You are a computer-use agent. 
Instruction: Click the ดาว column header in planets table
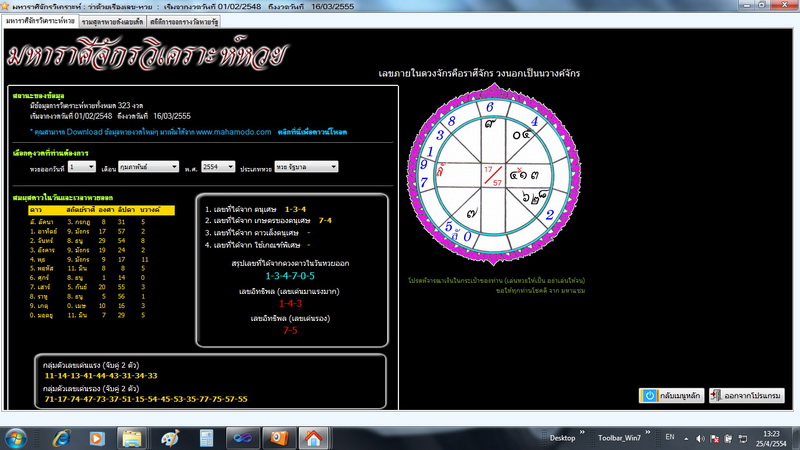pos(36,210)
